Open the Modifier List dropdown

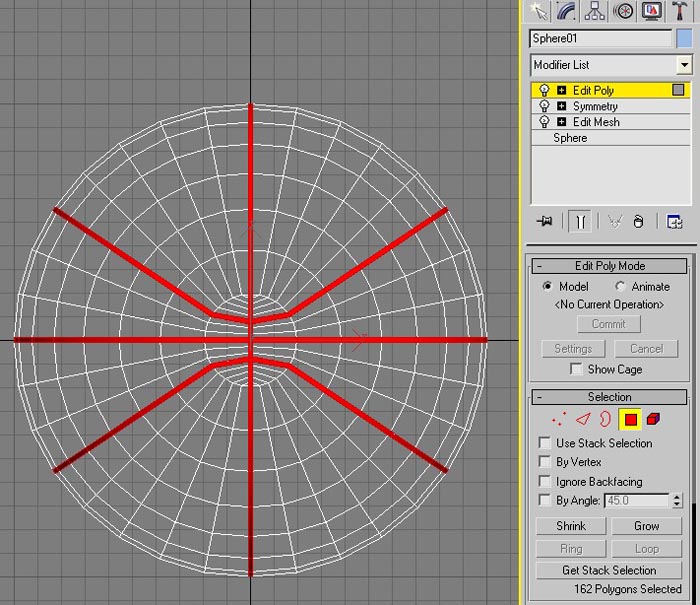[x=684, y=65]
